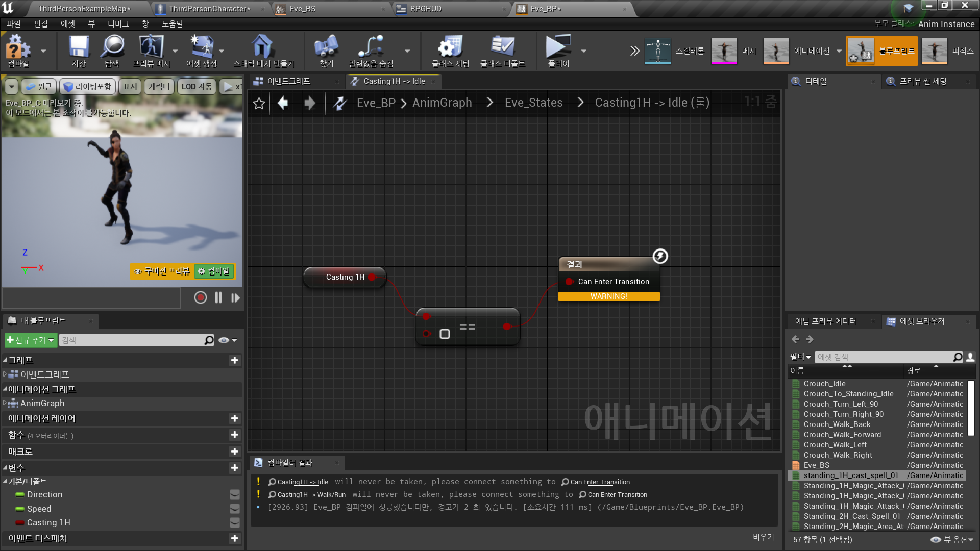Go back with graph navigation arrow
The image size is (980, 551).
point(282,103)
